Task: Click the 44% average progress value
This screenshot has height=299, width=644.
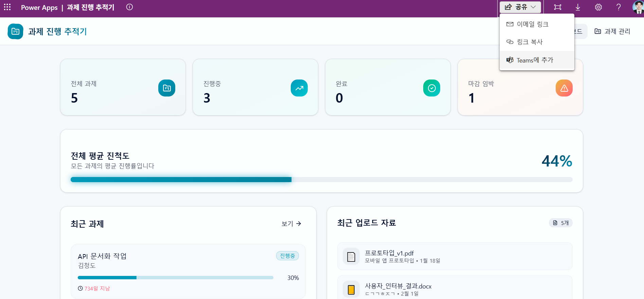Action: click(557, 161)
